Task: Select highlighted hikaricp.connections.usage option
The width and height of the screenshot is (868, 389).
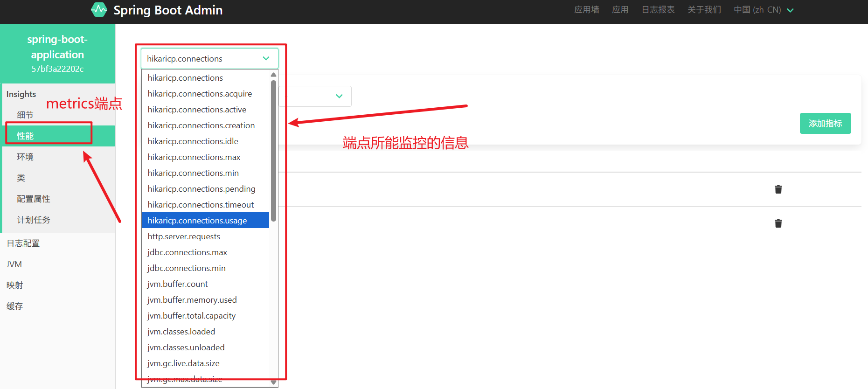Action: tap(205, 221)
